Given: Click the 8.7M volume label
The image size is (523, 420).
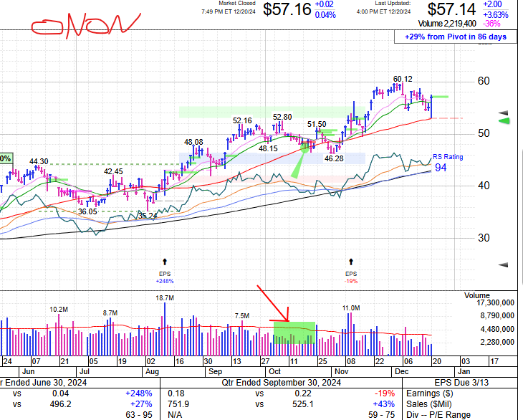Looking at the screenshot, I should (110, 313).
